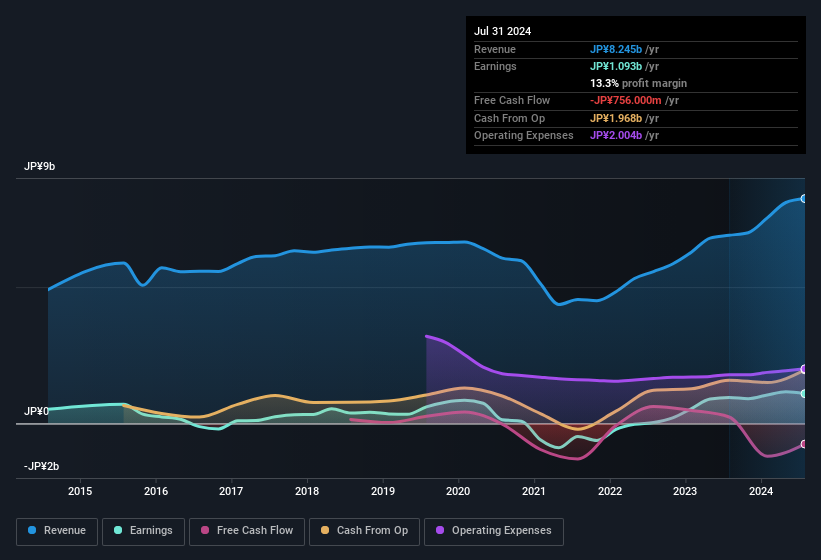This screenshot has height=560, width=821.
Task: Click the pink Free Cash Flow legend dot
Action: pos(205,530)
